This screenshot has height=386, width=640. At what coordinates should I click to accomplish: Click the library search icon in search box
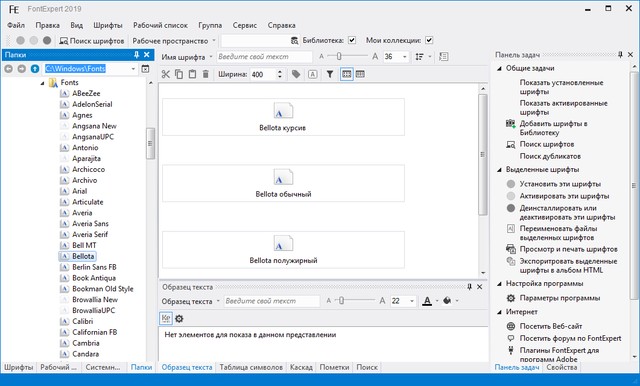[294, 40]
